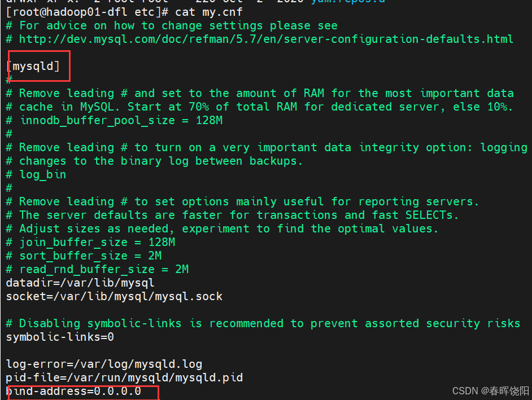
Task: Click the MySQL documentation URL in the comment
Action: tap(266, 39)
